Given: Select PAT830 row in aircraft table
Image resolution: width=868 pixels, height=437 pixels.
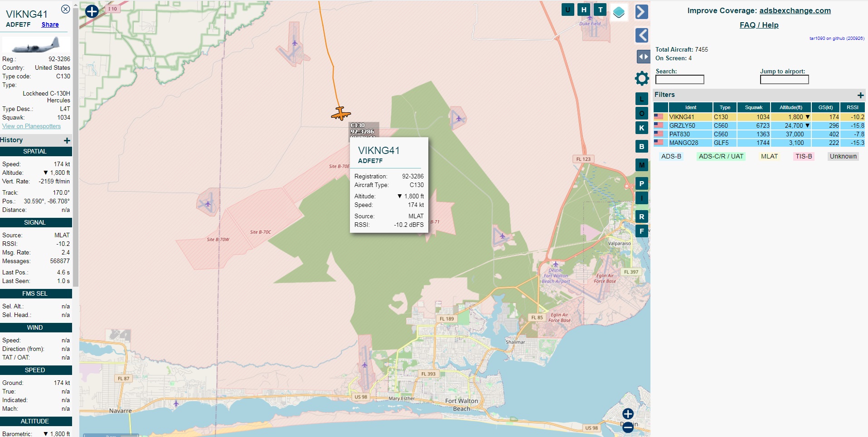Looking at the screenshot, I should pyautogui.click(x=759, y=134).
